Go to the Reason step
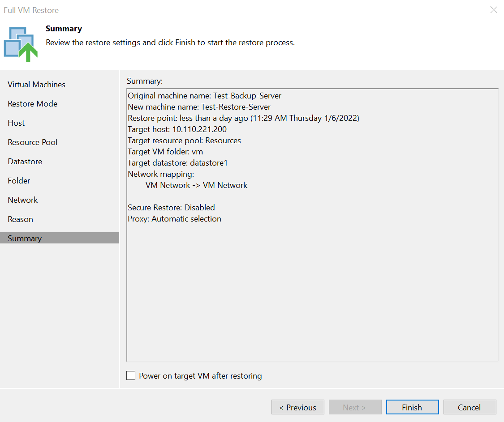The width and height of the screenshot is (504, 422). click(20, 219)
